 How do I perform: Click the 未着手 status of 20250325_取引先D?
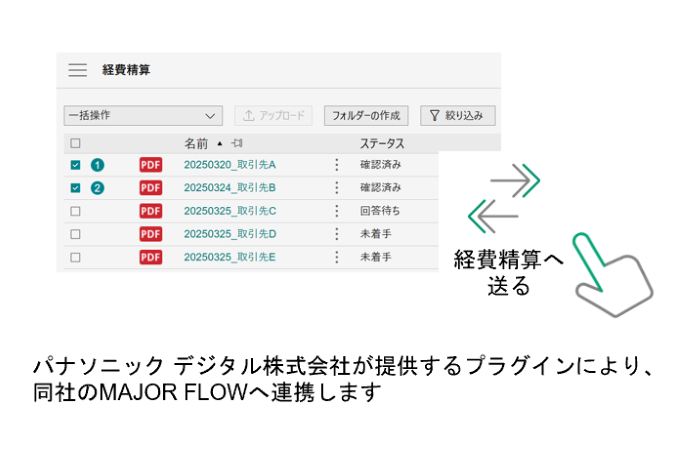[375, 234]
